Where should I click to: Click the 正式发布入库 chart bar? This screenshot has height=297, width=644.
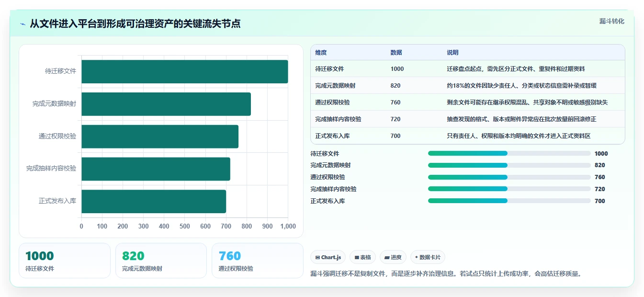click(154, 201)
